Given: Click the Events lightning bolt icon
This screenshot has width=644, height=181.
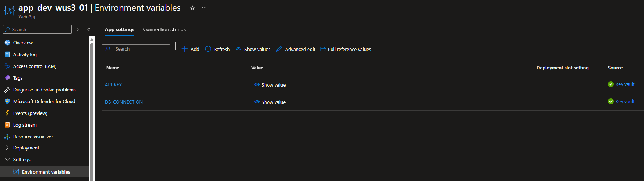Looking at the screenshot, I should coord(7,113).
